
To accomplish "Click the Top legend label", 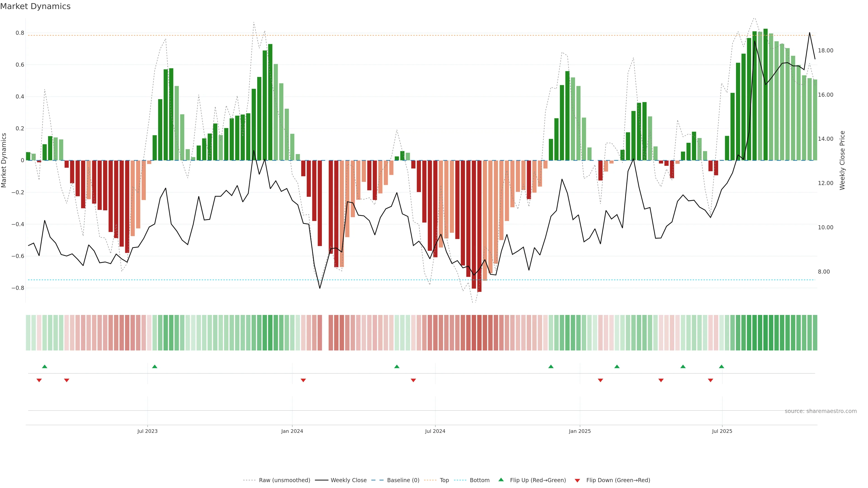I will pyautogui.click(x=444, y=480).
